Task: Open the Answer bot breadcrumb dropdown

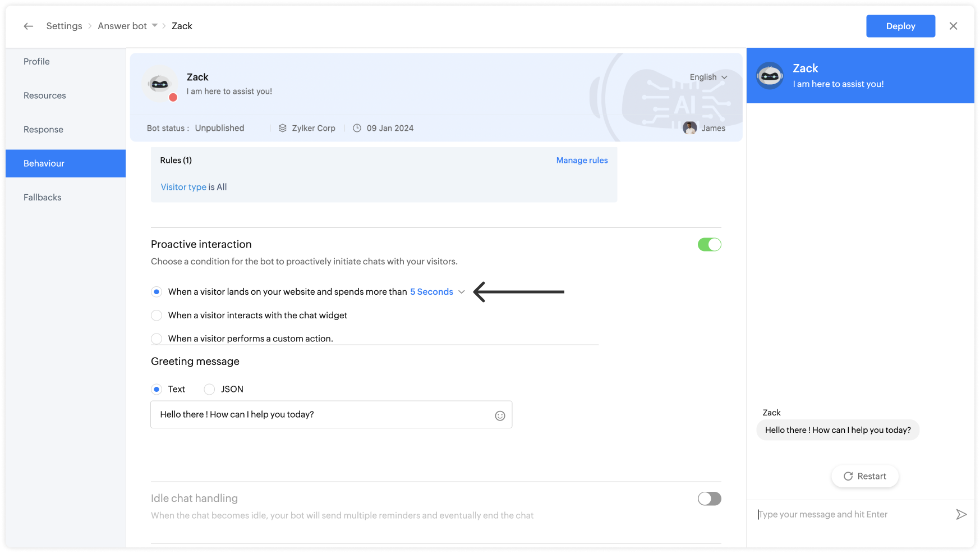Action: [155, 26]
